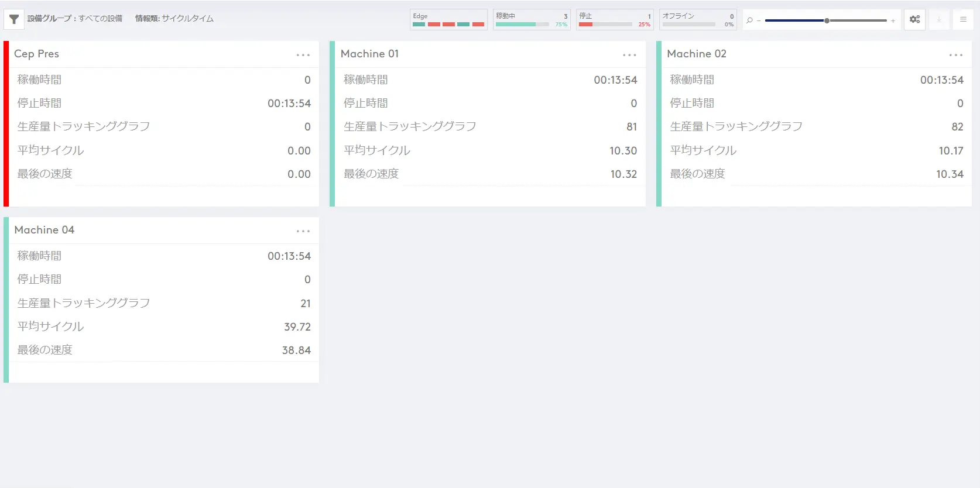Open the Machine 02 card title
This screenshot has height=488, width=980.
pos(697,54)
